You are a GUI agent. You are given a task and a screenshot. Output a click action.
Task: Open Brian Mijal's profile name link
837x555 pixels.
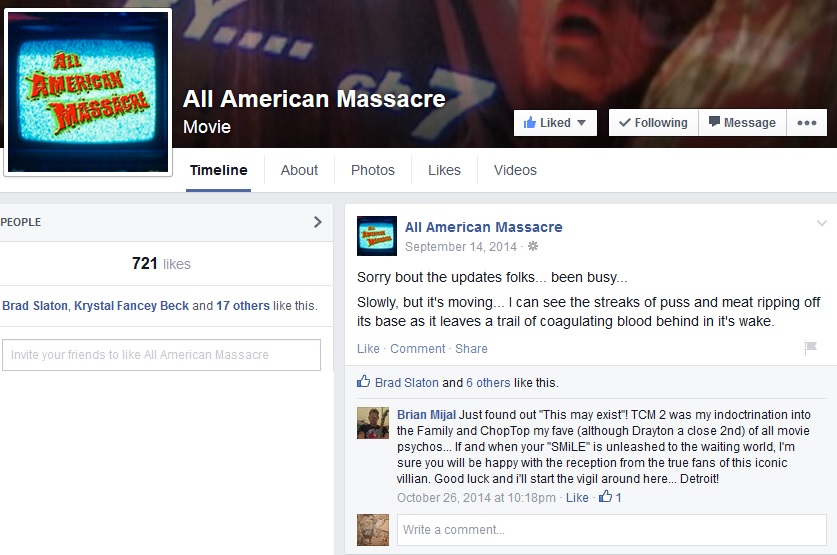point(427,415)
